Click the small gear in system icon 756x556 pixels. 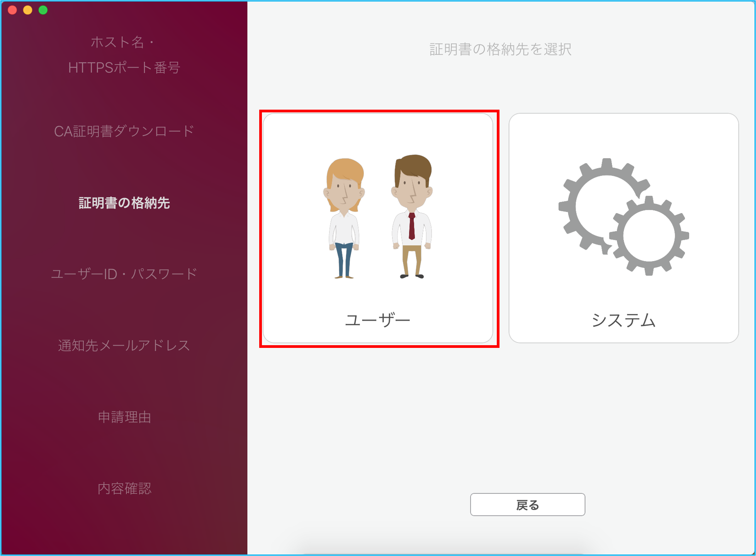(649, 236)
